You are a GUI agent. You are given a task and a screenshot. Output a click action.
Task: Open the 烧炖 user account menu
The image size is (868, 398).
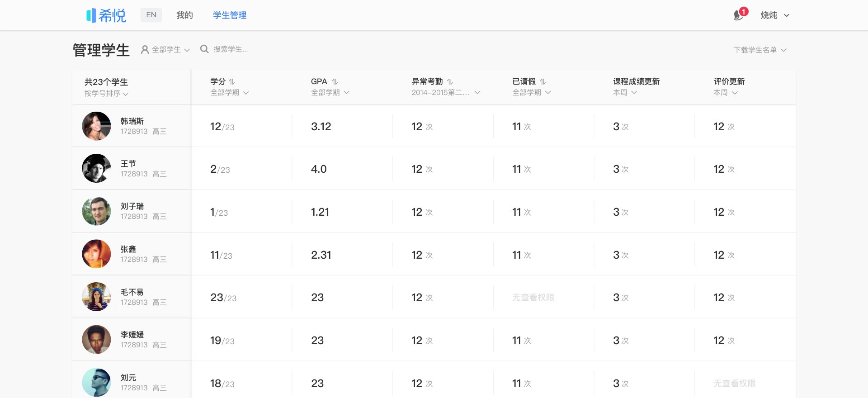coord(774,15)
